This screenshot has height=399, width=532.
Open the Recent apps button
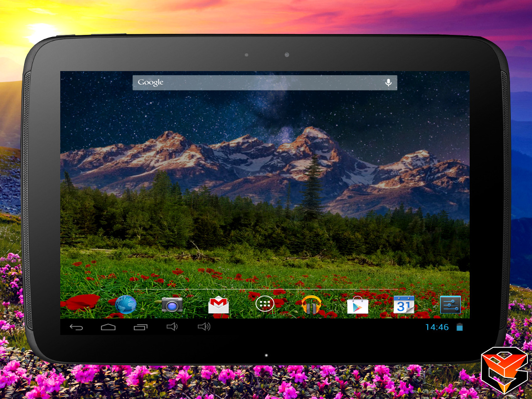tap(140, 327)
